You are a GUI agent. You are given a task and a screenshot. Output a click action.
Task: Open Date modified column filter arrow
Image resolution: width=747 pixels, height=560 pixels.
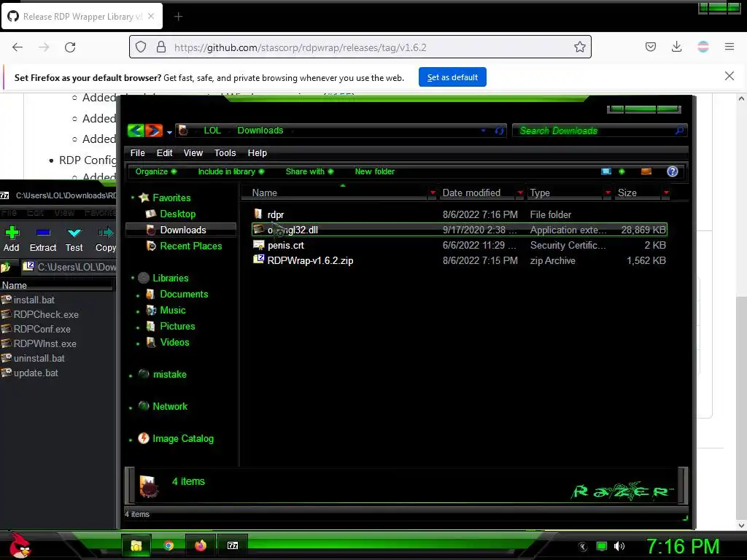click(x=519, y=192)
